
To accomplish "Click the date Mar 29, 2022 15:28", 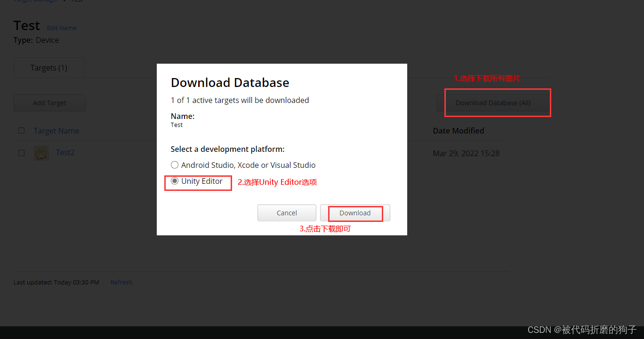I will pyautogui.click(x=466, y=153).
